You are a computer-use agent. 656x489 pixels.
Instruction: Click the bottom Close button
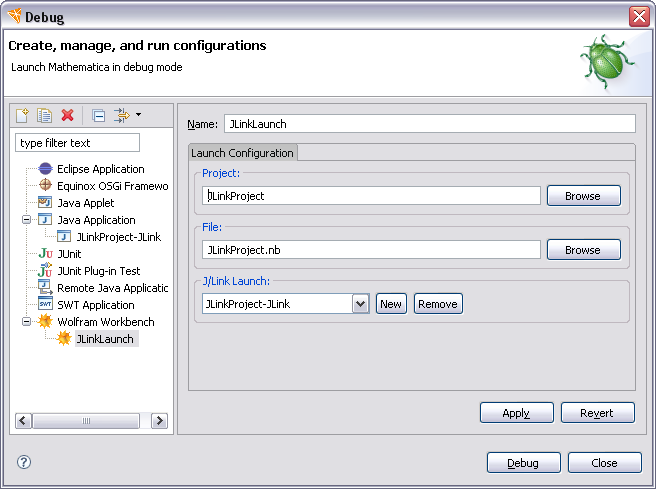[605, 462]
